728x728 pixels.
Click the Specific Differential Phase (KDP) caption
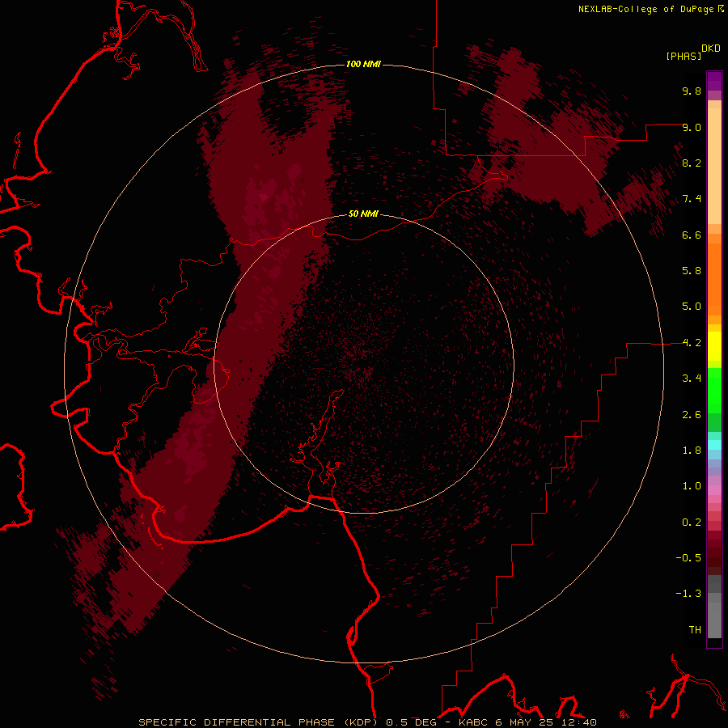click(x=258, y=722)
